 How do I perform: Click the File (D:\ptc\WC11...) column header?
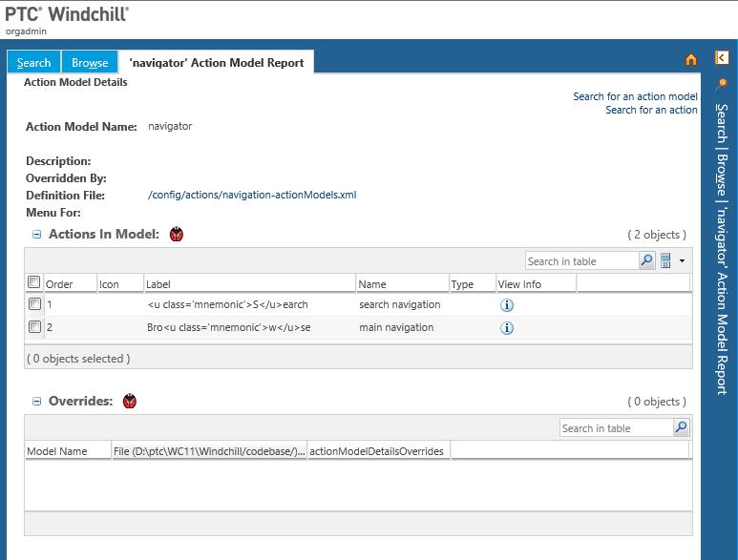pyautogui.click(x=209, y=451)
